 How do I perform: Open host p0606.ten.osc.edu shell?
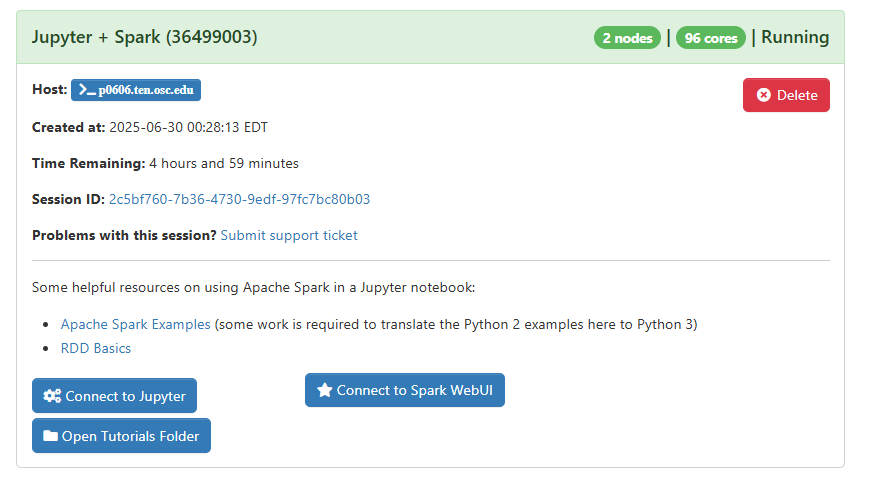pos(136,90)
